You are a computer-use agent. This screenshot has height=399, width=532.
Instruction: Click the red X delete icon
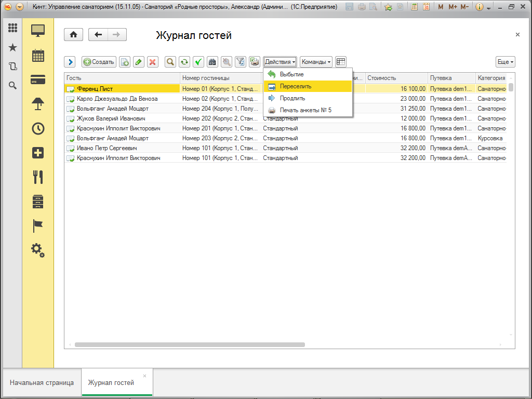point(152,62)
